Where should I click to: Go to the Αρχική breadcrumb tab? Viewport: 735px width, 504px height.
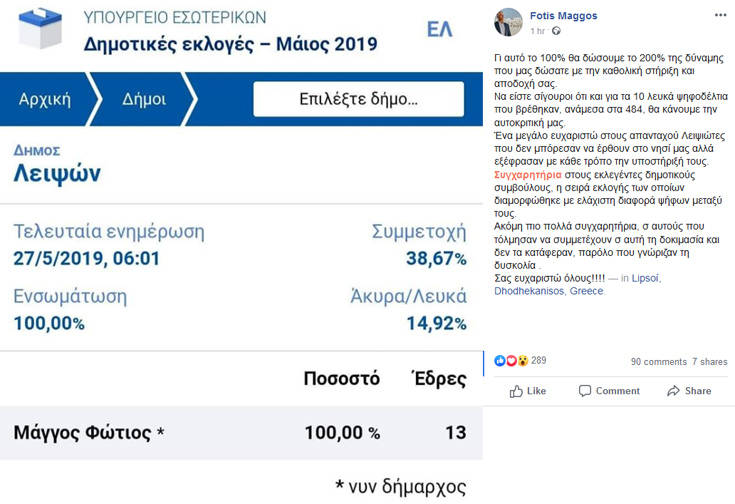[x=43, y=100]
